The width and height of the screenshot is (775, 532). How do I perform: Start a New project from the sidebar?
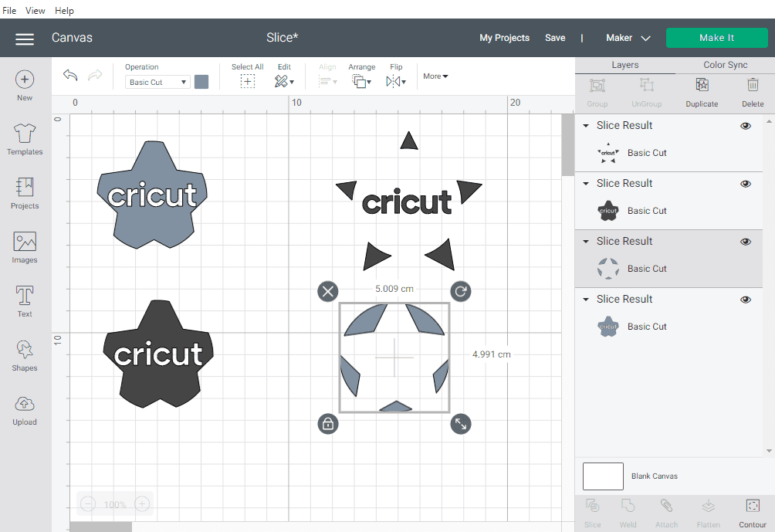click(25, 86)
